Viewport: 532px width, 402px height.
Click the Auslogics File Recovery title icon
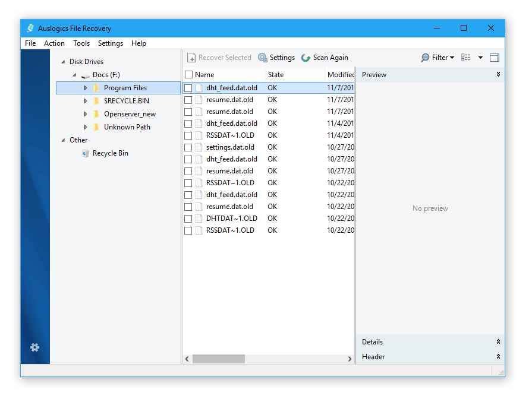[x=30, y=28]
